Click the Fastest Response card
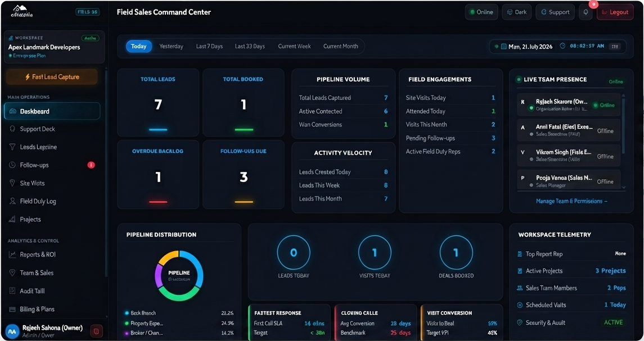Viewport: 644px width, 341px height. coord(289,322)
